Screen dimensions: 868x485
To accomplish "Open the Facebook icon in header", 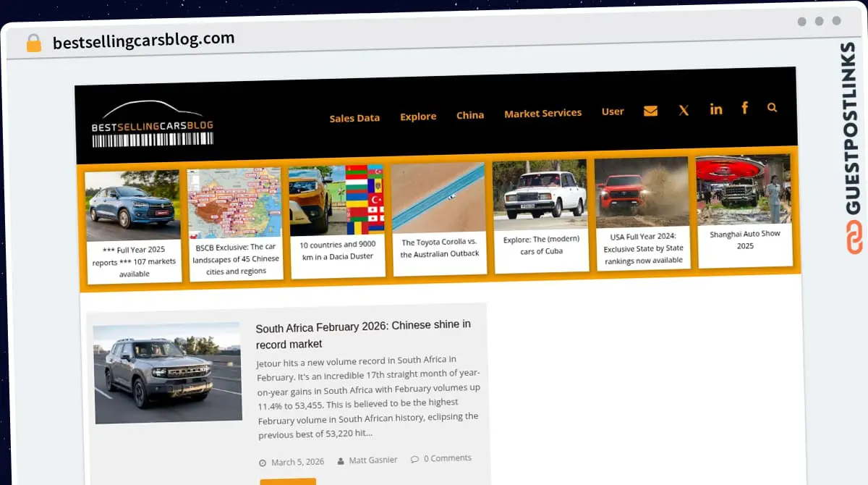I will [744, 108].
